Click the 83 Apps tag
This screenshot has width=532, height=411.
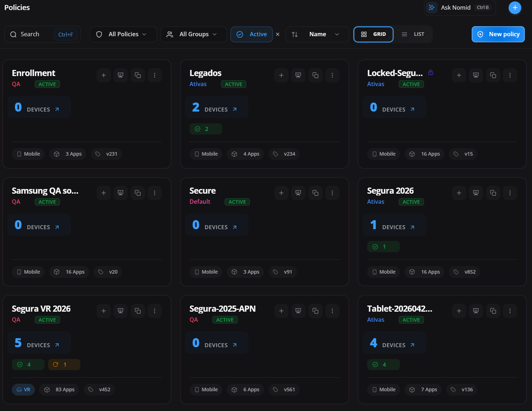[59, 390]
